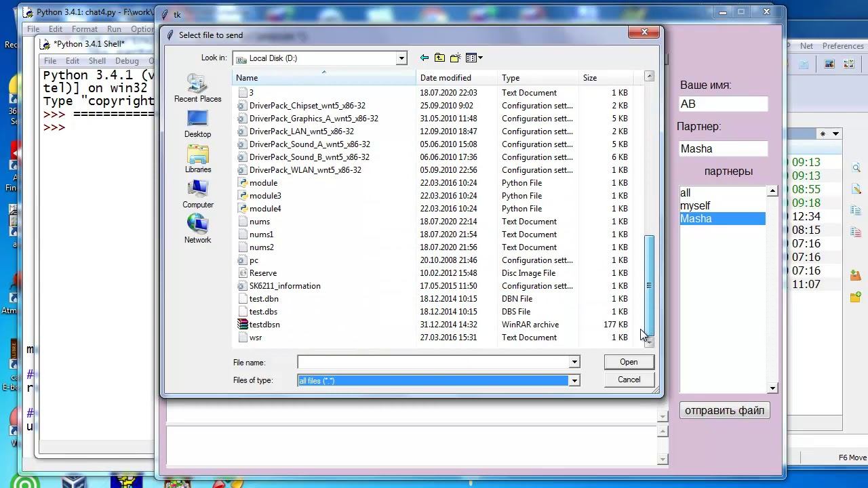Screen dimensions: 868x488
Task: Select nums1 text document
Action: pos(261,235)
